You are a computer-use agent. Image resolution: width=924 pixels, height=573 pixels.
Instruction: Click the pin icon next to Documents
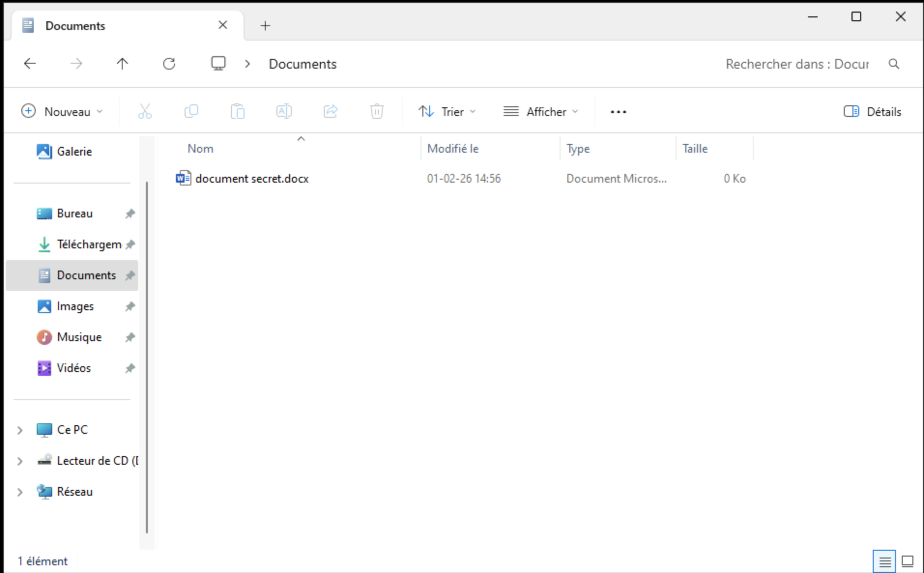(x=130, y=275)
